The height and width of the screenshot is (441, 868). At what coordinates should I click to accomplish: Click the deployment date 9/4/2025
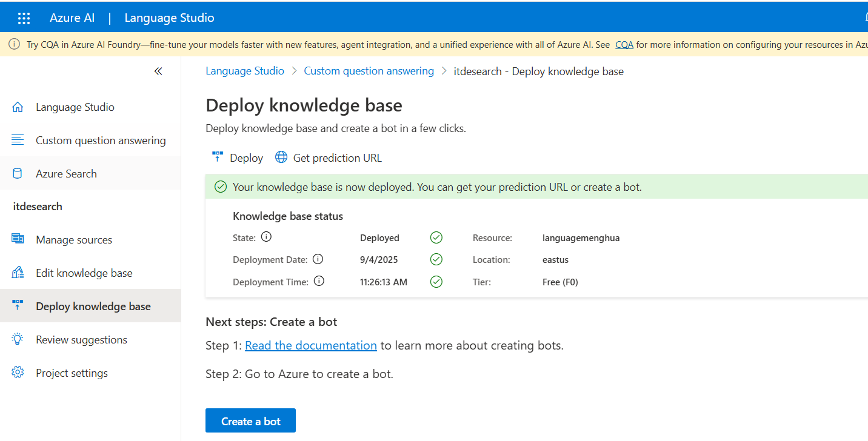(x=379, y=260)
